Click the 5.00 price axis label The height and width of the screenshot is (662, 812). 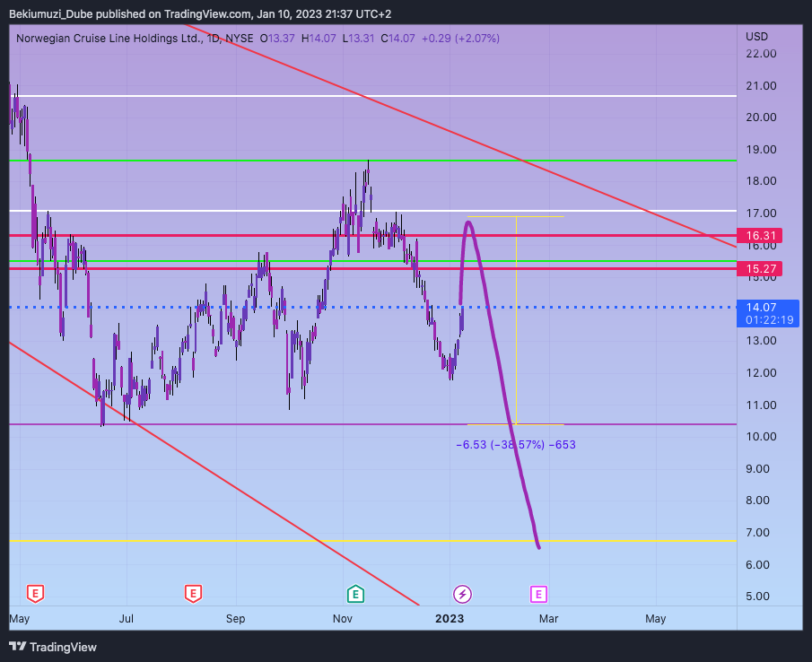click(x=757, y=596)
